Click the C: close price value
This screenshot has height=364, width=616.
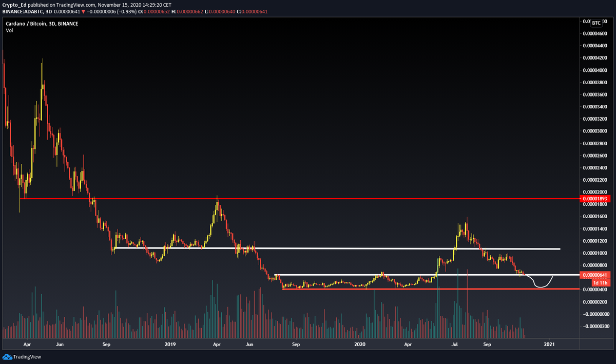[254, 11]
